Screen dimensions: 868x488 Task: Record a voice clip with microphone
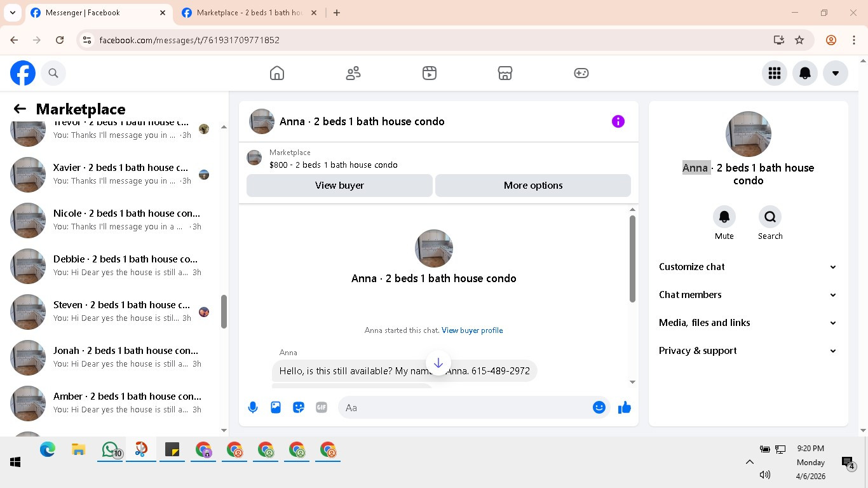[x=253, y=408]
